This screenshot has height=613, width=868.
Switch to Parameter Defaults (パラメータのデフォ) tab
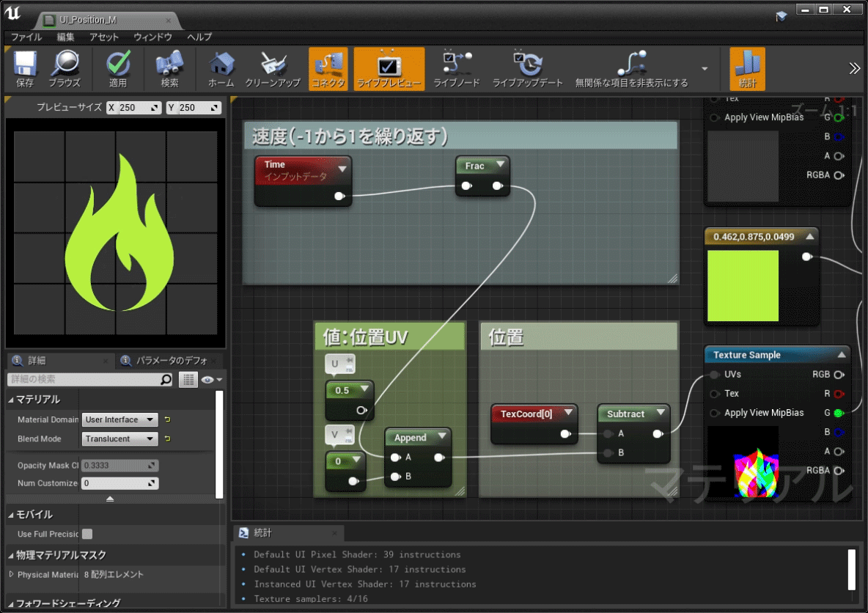coord(172,361)
